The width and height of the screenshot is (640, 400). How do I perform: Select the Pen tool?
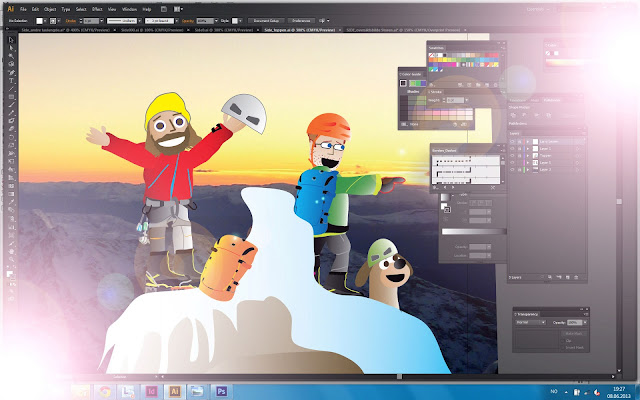pos(11,72)
